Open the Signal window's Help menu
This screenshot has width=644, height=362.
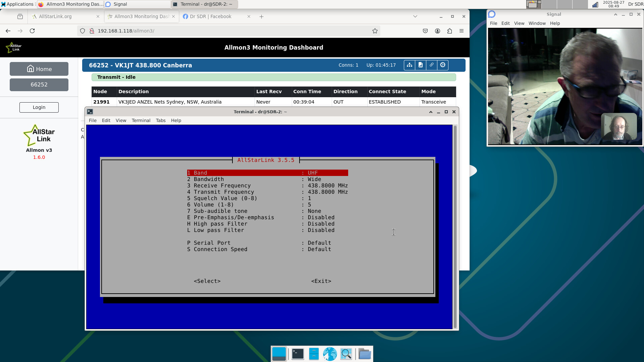click(x=555, y=23)
